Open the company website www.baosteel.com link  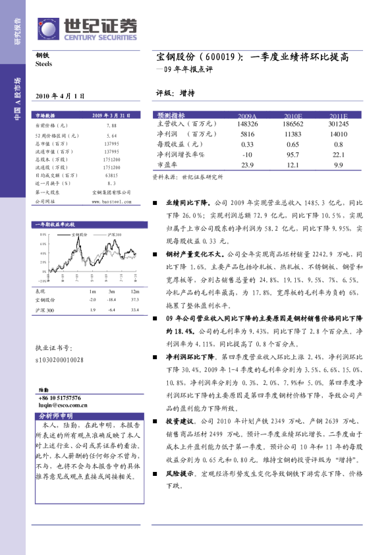pyautogui.click(x=111, y=202)
